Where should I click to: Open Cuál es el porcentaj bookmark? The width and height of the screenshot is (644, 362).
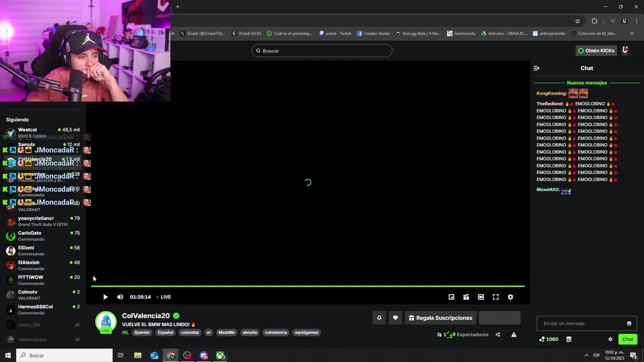(x=290, y=34)
